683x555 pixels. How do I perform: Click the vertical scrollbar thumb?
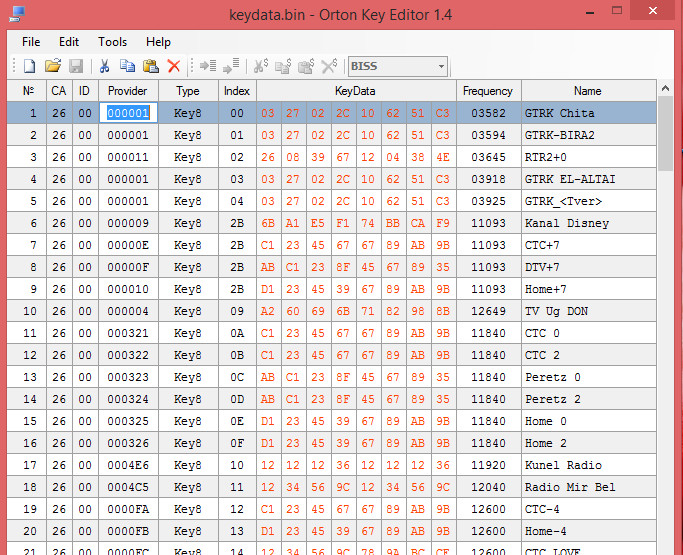(x=665, y=134)
